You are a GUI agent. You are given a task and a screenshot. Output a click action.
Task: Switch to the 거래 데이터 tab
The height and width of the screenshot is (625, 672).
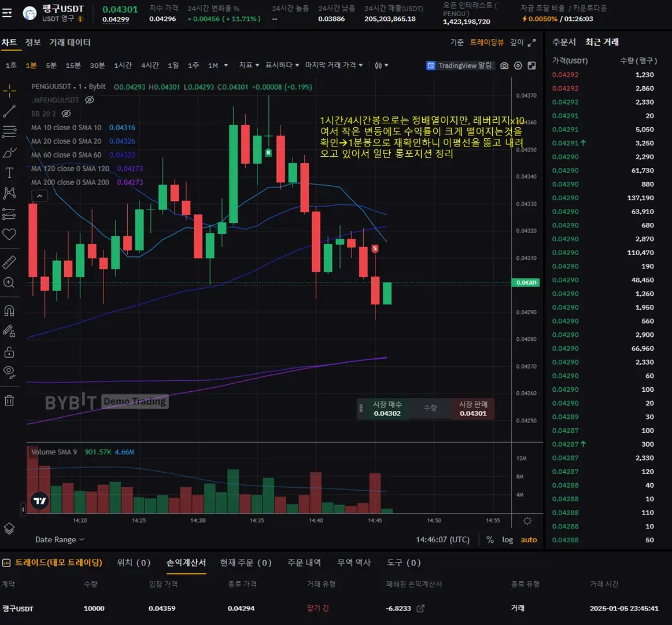tap(70, 42)
